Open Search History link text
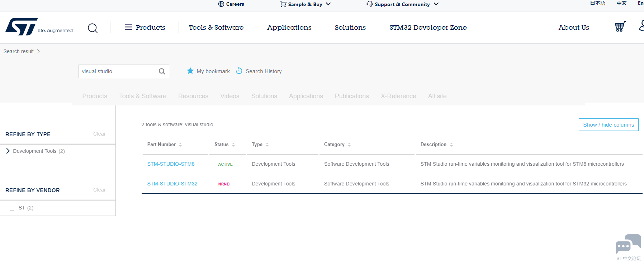Image resolution: width=644 pixels, height=264 pixels. 264,71
